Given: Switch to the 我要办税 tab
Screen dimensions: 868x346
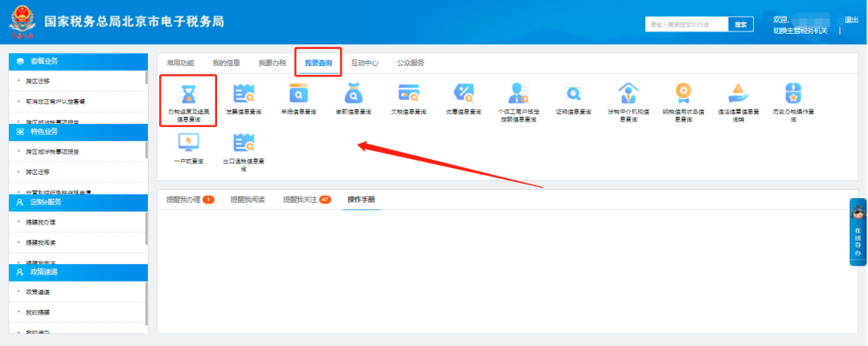Looking at the screenshot, I should (x=272, y=63).
